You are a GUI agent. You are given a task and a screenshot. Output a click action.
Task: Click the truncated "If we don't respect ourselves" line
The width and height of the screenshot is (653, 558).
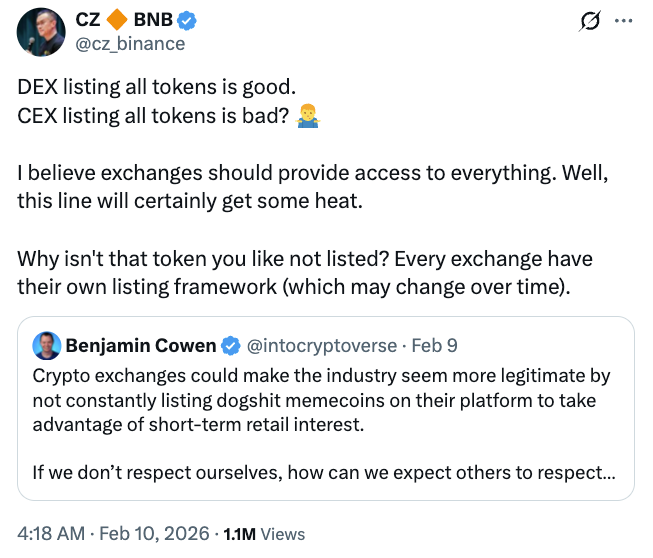pyautogui.click(x=325, y=468)
